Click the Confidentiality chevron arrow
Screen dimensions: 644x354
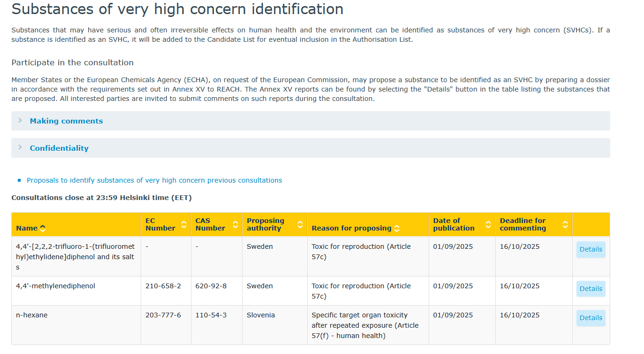pos(20,148)
